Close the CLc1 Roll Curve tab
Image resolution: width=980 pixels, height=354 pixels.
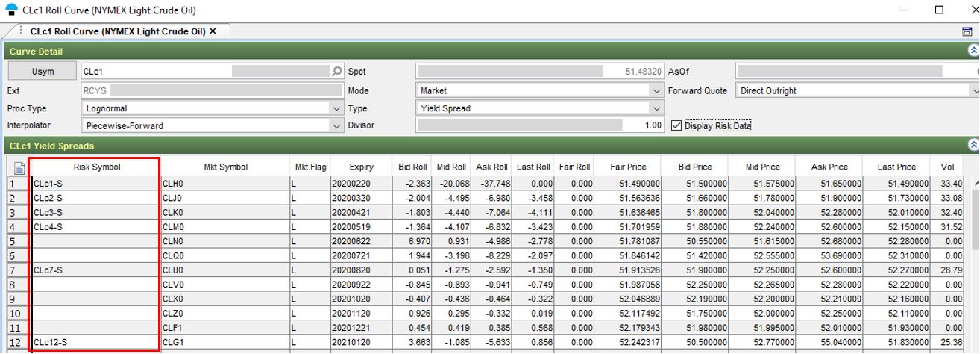pos(213,31)
